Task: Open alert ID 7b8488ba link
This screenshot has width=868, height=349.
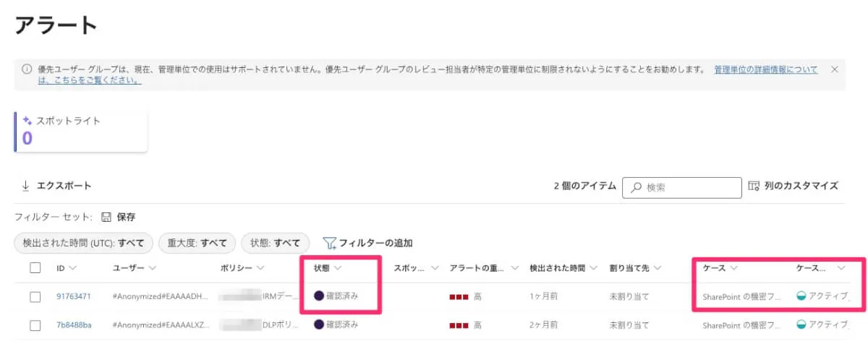Action: (x=74, y=325)
